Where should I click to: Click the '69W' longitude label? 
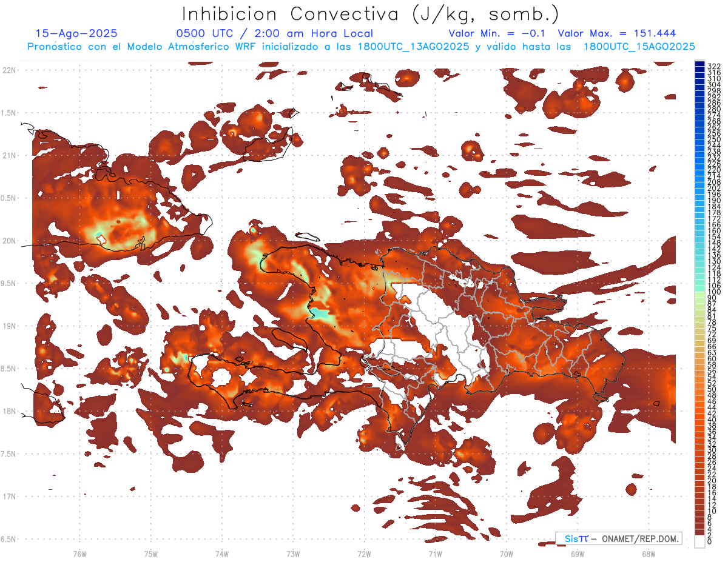click(x=577, y=554)
